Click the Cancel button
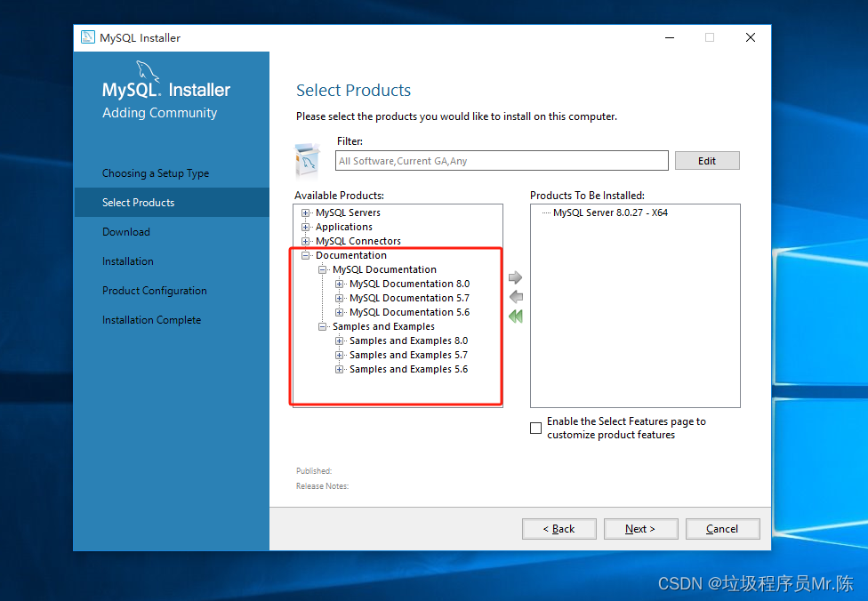Screen dimensions: 868x601 click(x=722, y=528)
